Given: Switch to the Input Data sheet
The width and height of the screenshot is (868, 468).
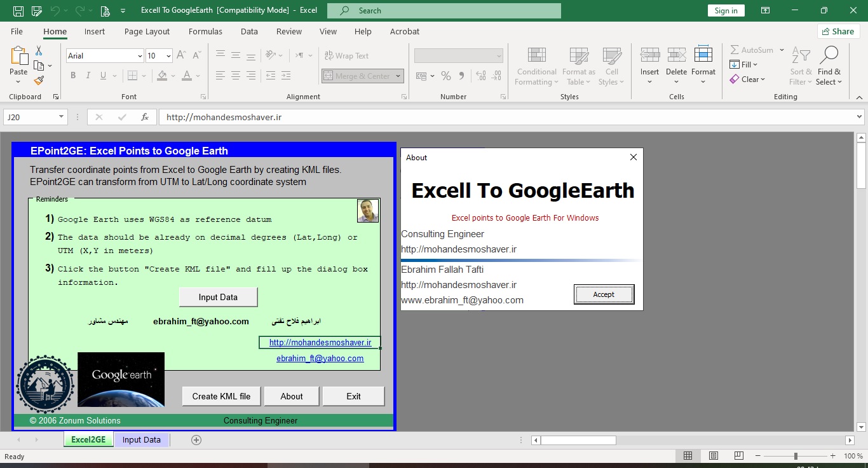Looking at the screenshot, I should point(141,440).
